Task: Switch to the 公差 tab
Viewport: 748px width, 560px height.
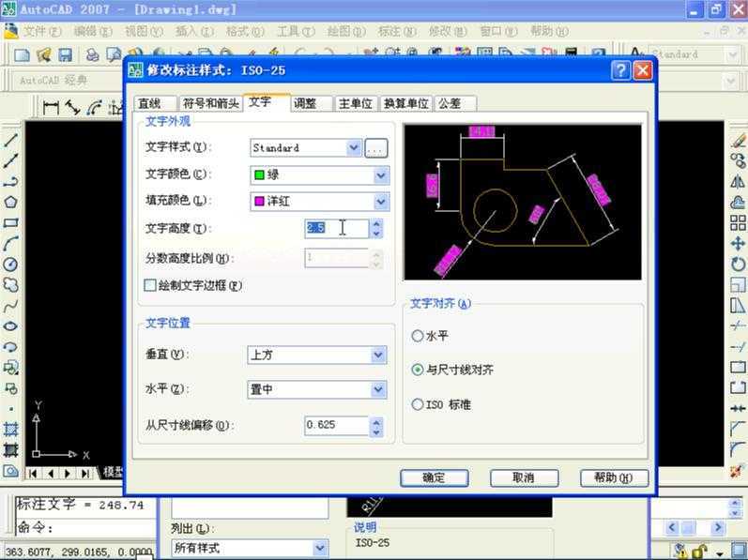Action: [454, 103]
